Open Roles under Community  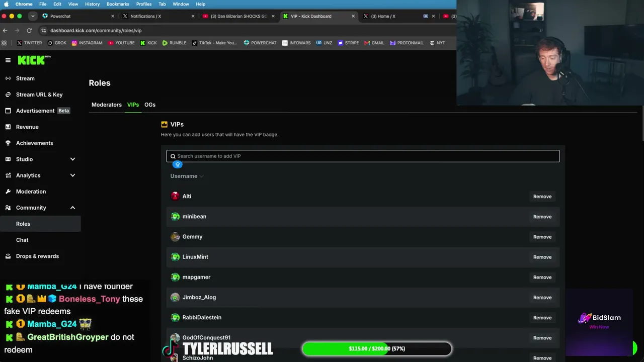pos(40,224)
